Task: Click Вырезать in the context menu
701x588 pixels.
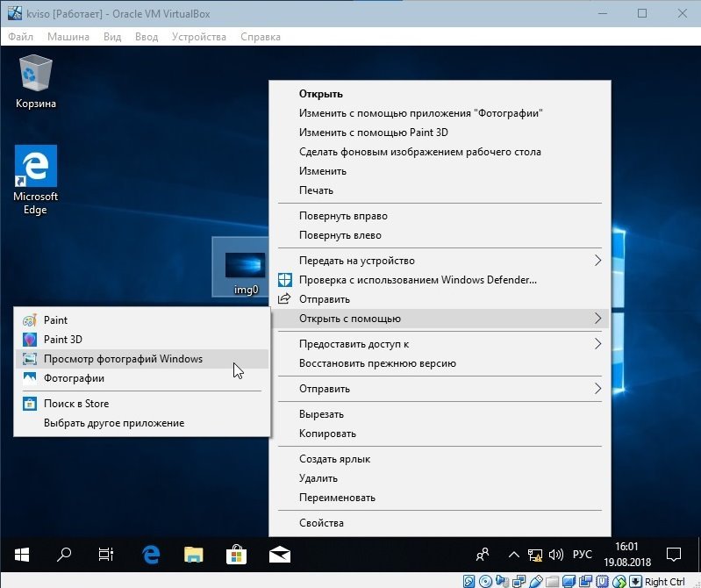Action: (x=440, y=414)
